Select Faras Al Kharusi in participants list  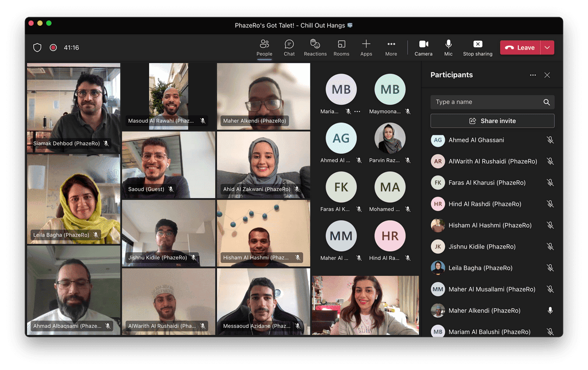click(x=492, y=183)
